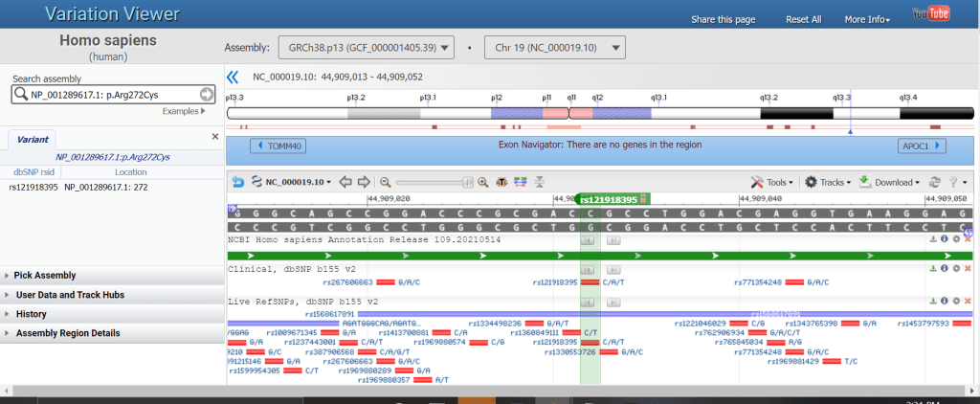The height and width of the screenshot is (404, 980).
Task: Remove the Clinical dbSNP track
Action: pyautogui.click(x=968, y=268)
